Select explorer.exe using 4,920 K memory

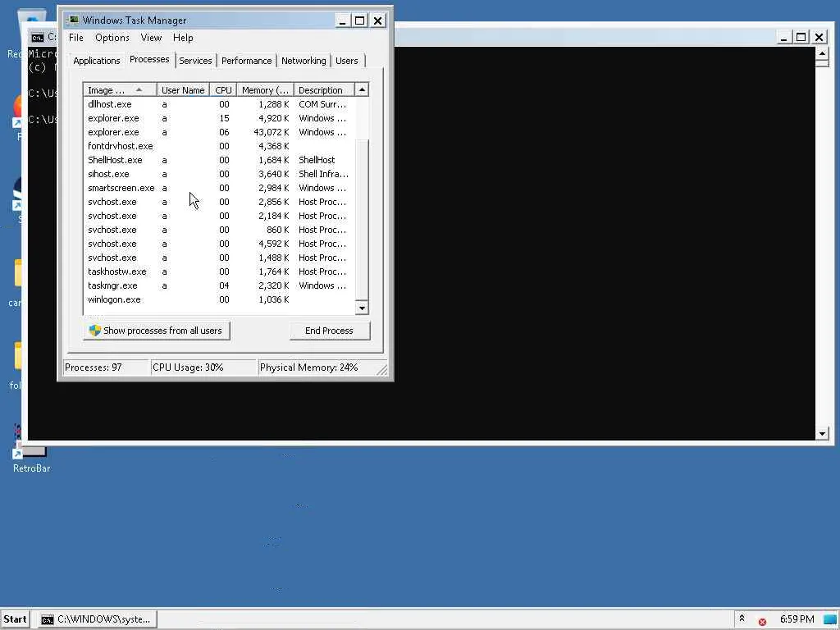tap(219, 118)
